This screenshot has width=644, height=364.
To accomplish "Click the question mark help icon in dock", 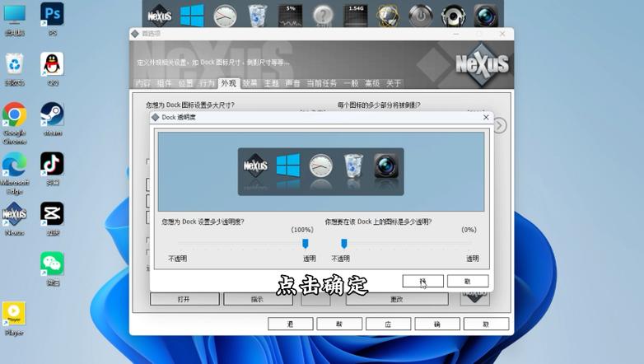I will pyautogui.click(x=323, y=16).
